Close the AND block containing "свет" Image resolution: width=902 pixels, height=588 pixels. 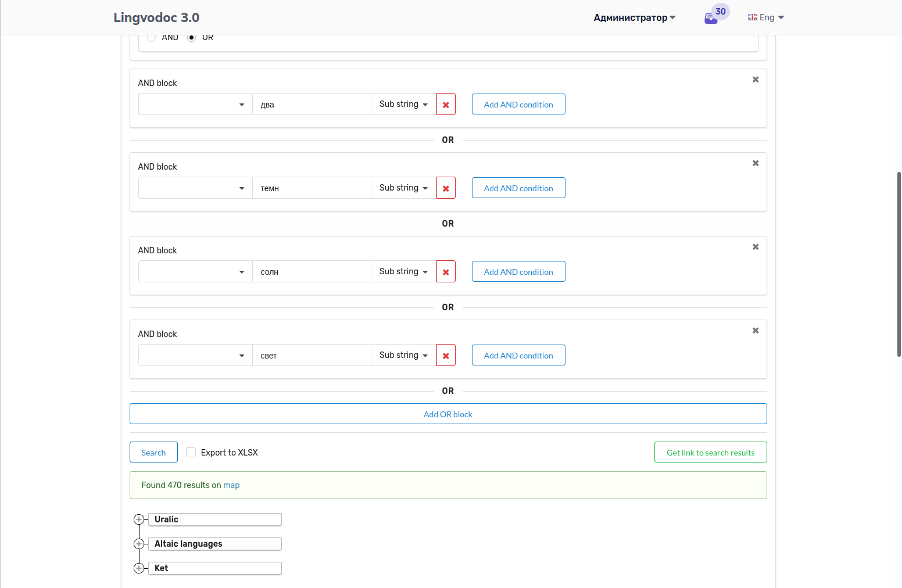[x=755, y=330]
